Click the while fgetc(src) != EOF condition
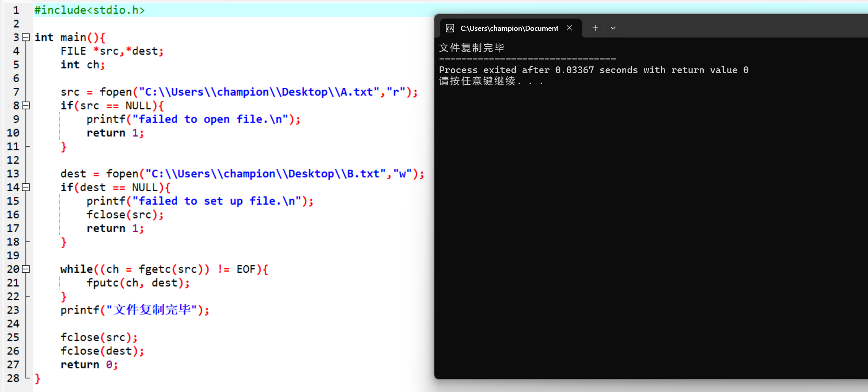The width and height of the screenshot is (868, 392). (164, 269)
